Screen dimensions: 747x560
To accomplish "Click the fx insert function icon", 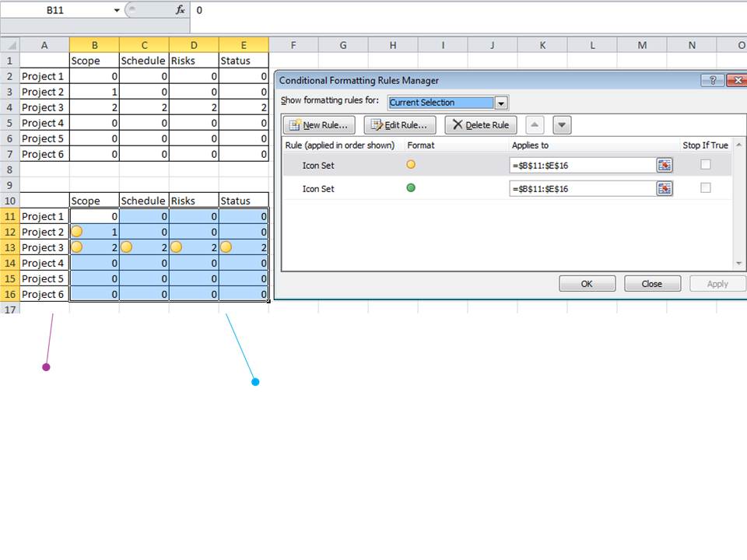I will point(180,10).
